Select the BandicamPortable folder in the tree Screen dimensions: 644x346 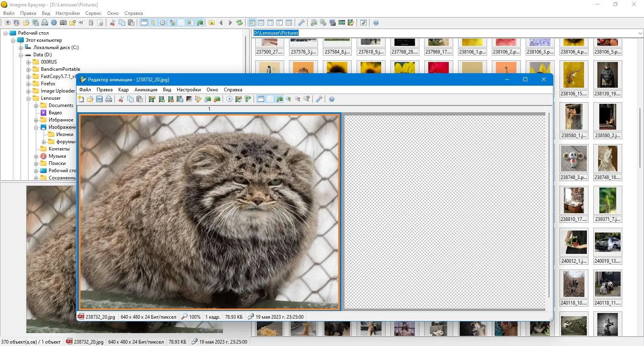[60, 69]
